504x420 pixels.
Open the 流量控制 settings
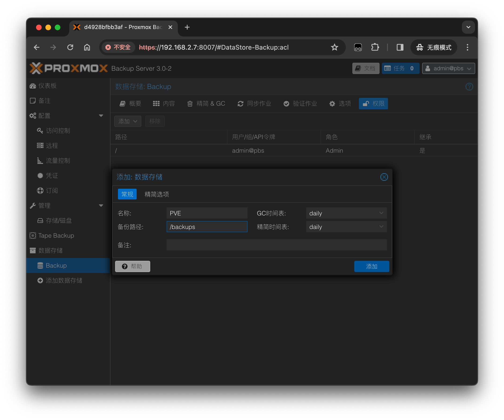tap(58, 160)
